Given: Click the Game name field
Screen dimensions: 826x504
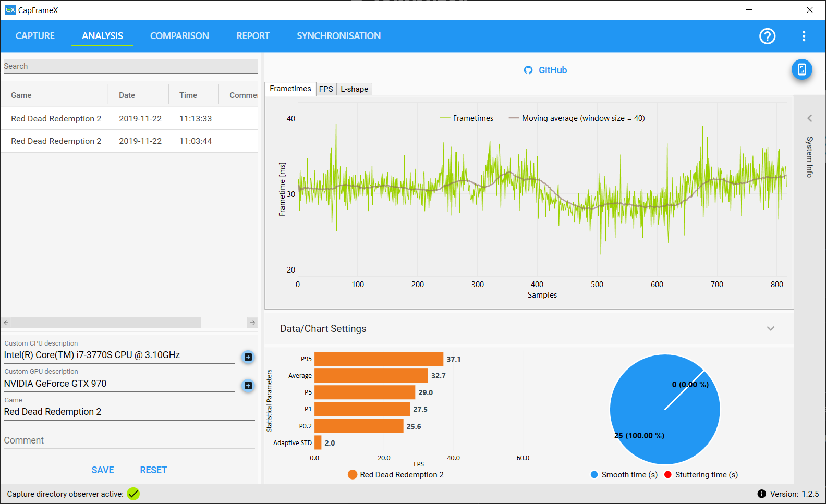Looking at the screenshot, I should (x=129, y=412).
